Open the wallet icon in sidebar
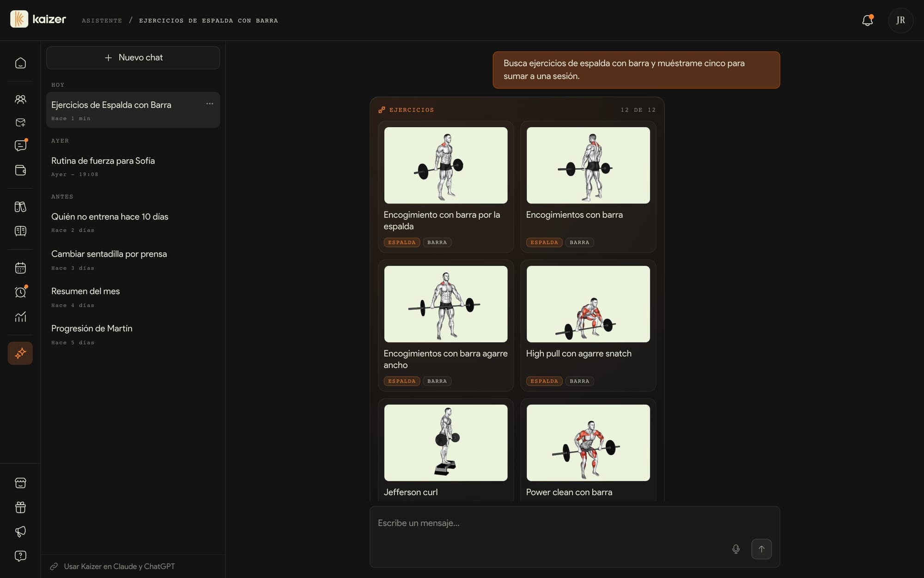Viewport: 924px width, 578px height. (20, 170)
